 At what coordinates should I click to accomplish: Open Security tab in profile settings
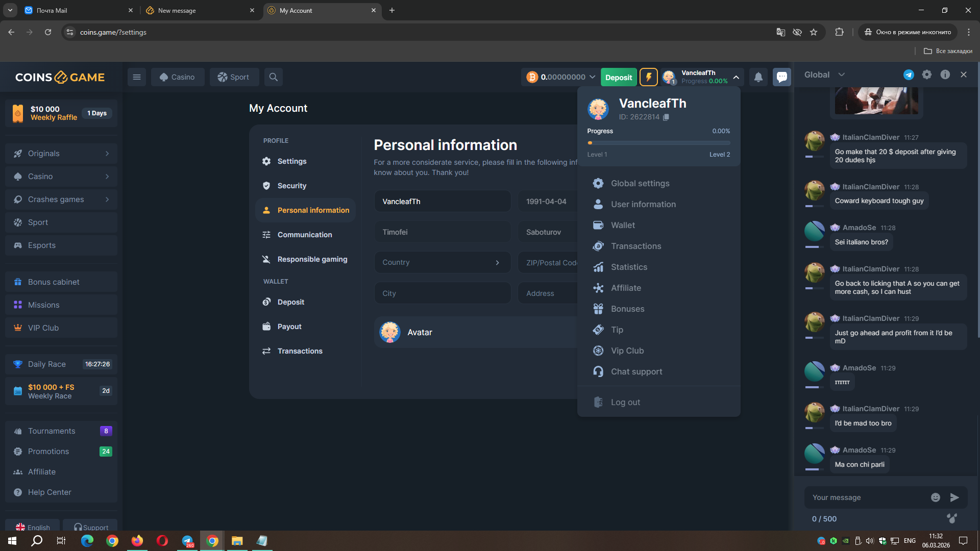pyautogui.click(x=291, y=186)
